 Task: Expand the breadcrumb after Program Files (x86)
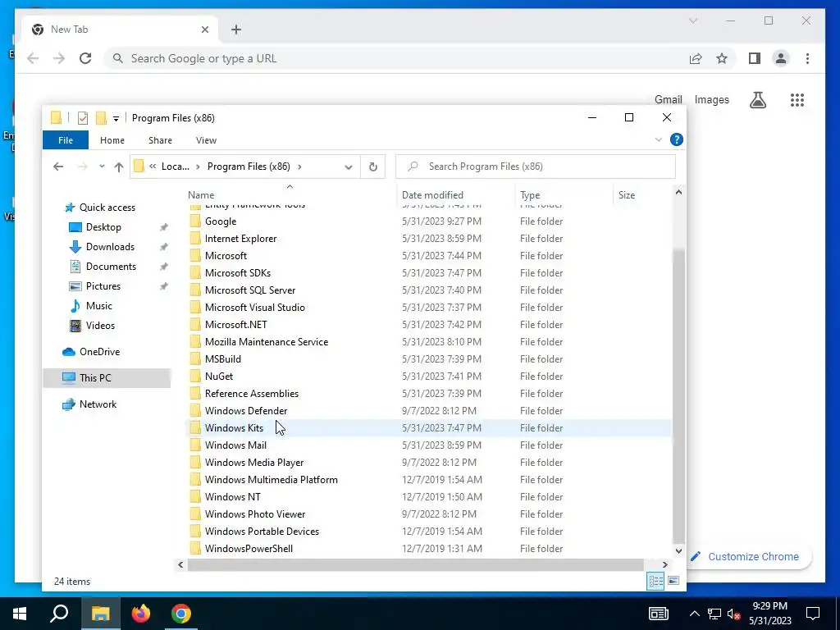click(299, 167)
